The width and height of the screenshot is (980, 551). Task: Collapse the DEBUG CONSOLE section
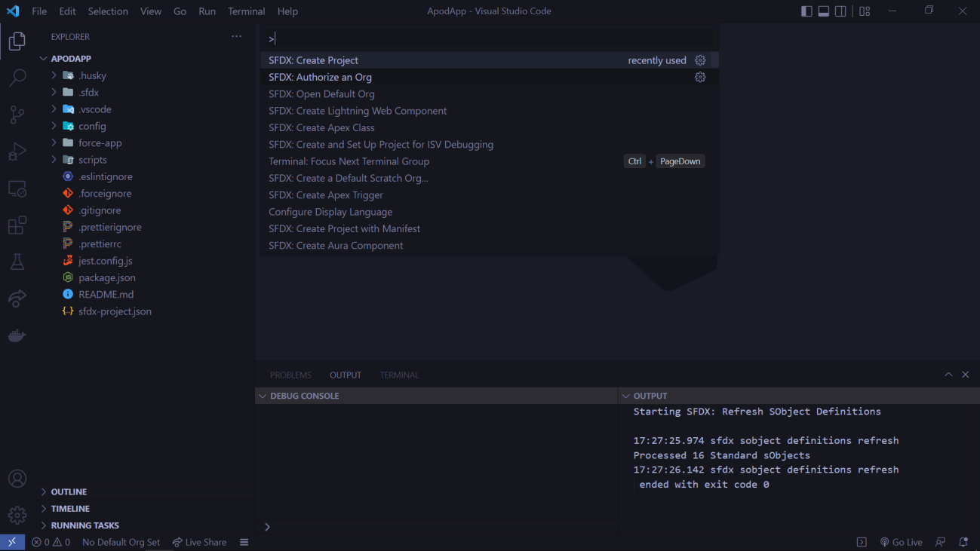coord(263,395)
